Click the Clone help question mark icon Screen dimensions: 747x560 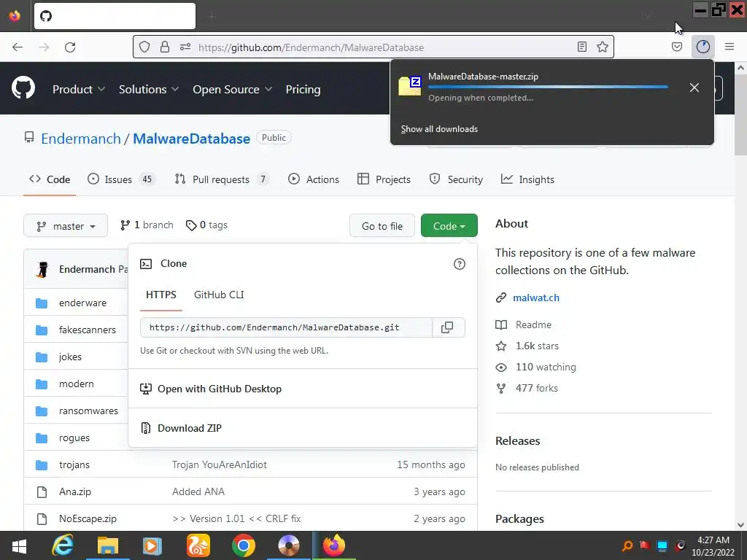point(460,264)
